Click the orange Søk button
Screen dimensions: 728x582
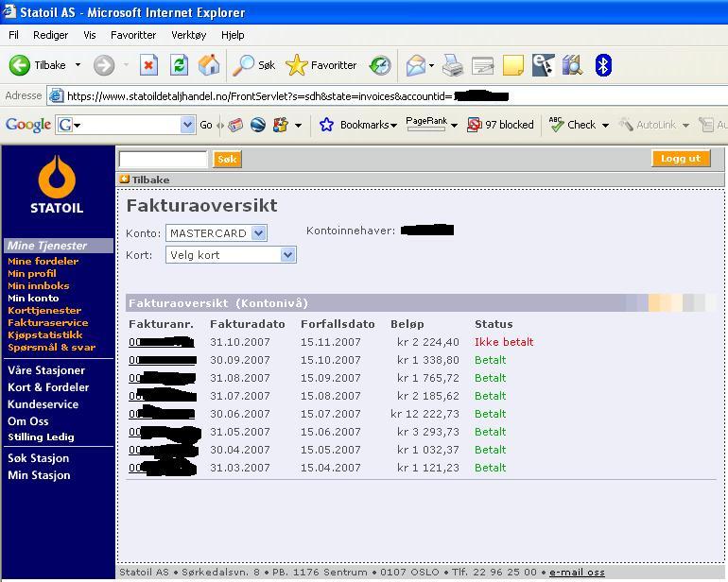[x=227, y=159]
